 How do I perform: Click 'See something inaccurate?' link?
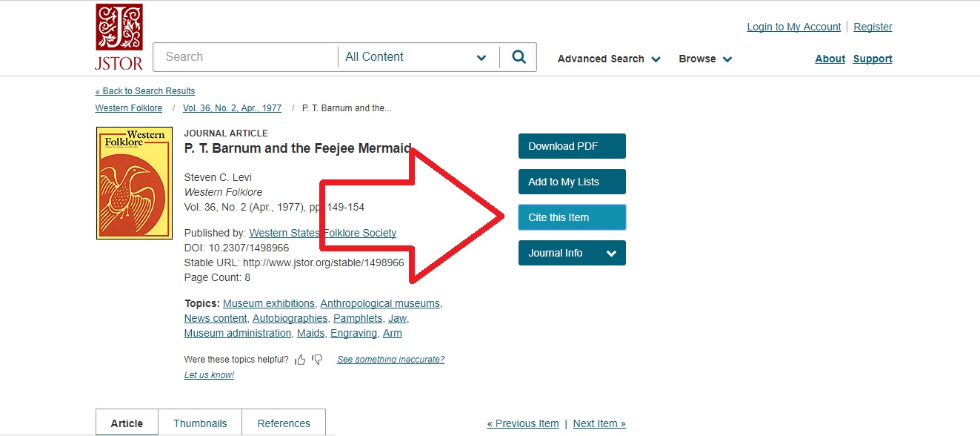(390, 360)
